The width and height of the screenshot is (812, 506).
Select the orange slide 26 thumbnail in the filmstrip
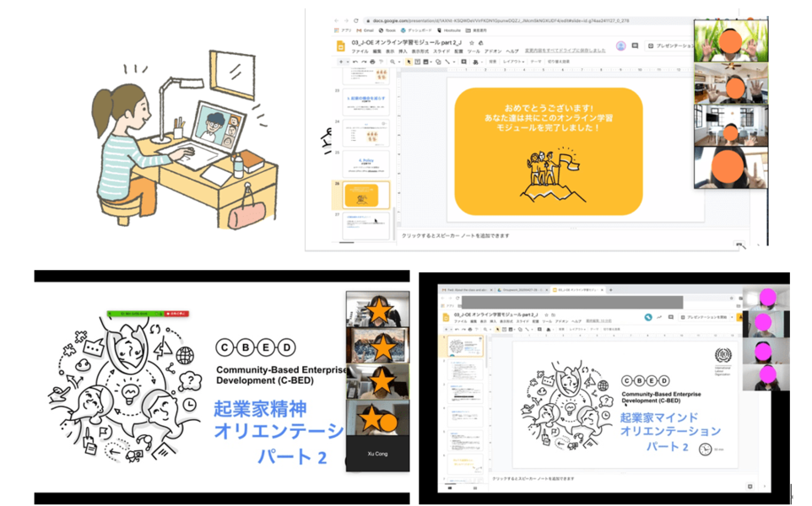click(x=365, y=196)
